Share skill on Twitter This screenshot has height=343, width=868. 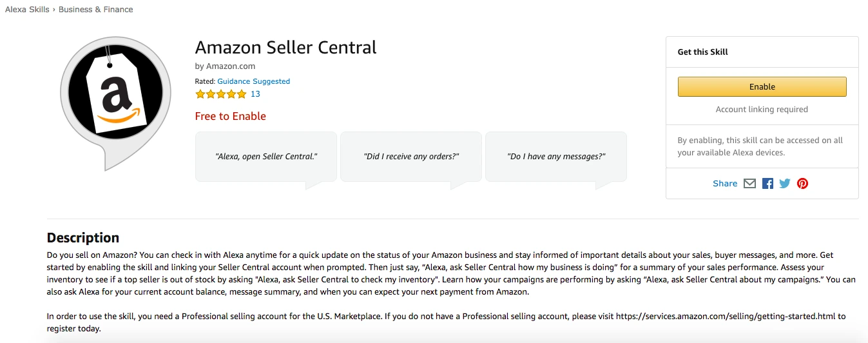[x=784, y=184]
